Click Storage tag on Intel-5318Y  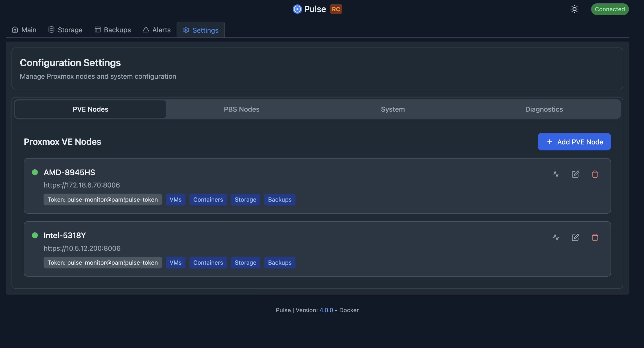[x=246, y=263]
